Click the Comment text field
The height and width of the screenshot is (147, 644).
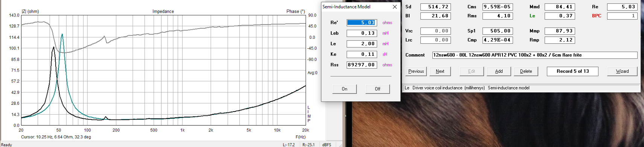tap(535, 55)
